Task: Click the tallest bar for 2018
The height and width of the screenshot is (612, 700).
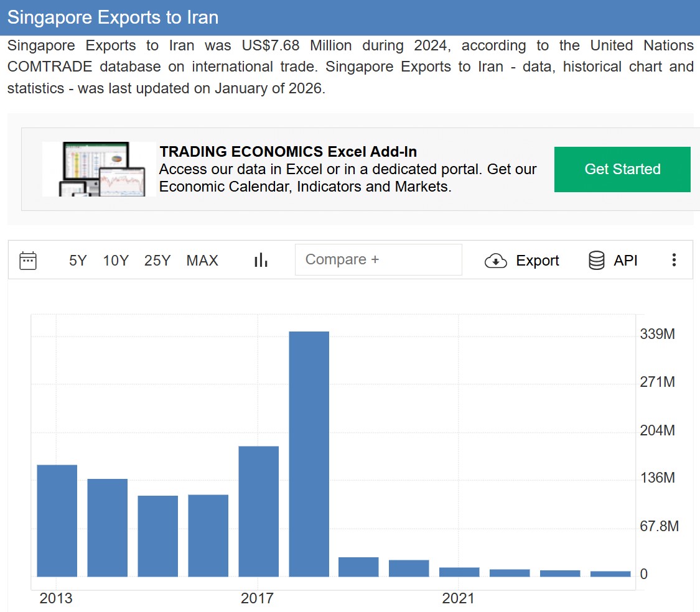Action: [x=309, y=454]
